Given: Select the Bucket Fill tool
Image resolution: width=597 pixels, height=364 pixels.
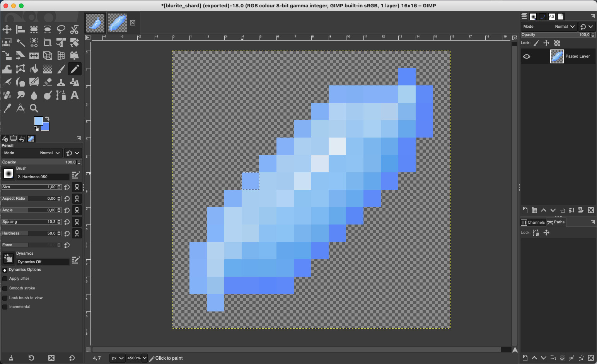Looking at the screenshot, I should point(34,69).
